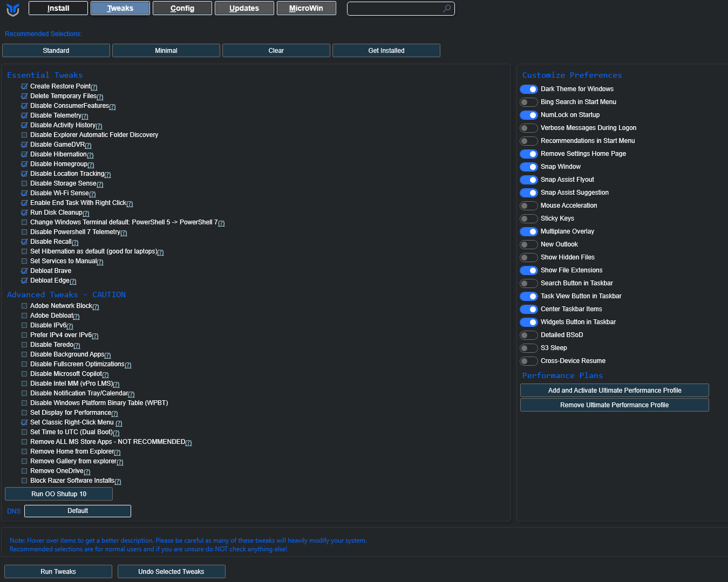Click the Run Tweaks button
The image size is (728, 582).
[58, 572]
